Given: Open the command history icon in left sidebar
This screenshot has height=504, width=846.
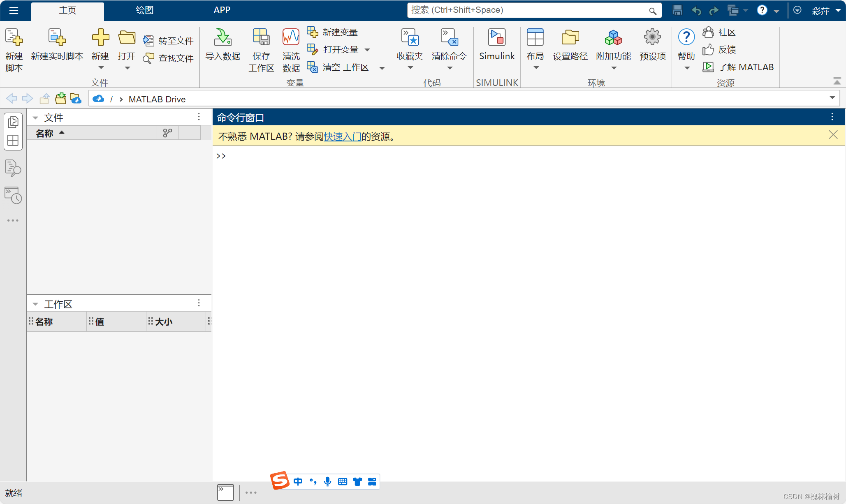Looking at the screenshot, I should tap(13, 195).
